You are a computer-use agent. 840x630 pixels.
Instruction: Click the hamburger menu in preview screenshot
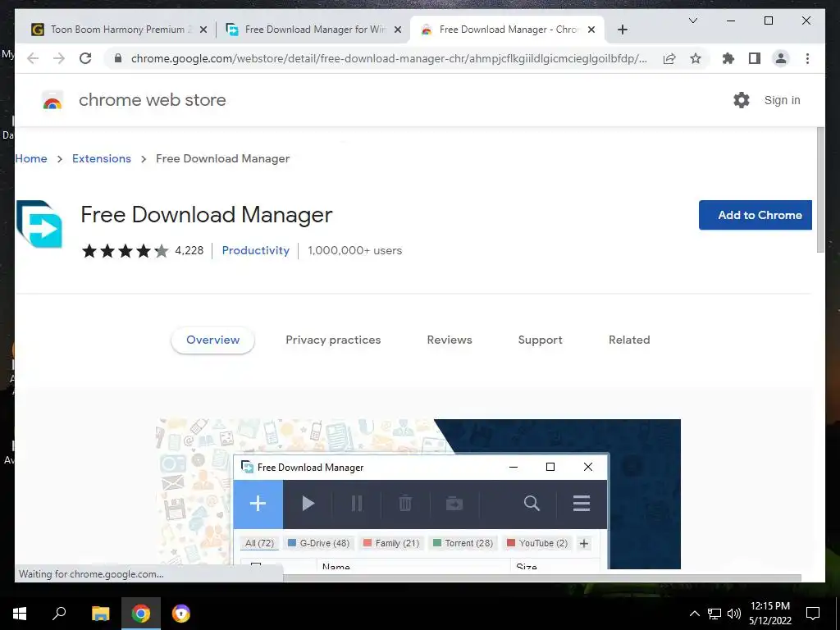[x=582, y=504]
